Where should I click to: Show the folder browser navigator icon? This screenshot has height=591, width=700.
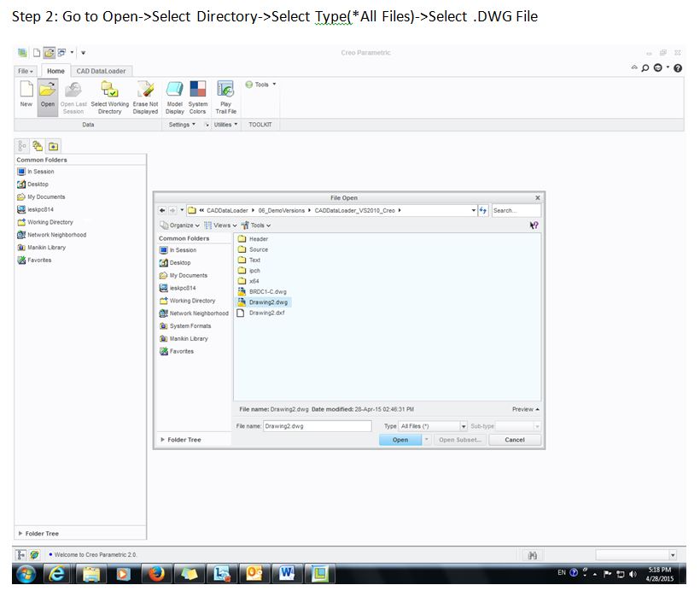pos(38,146)
